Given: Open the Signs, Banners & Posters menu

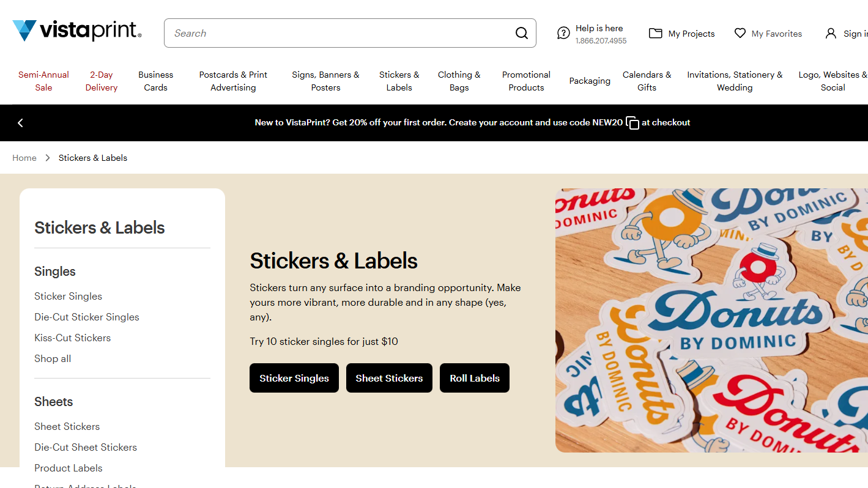Looking at the screenshot, I should 325,81.
